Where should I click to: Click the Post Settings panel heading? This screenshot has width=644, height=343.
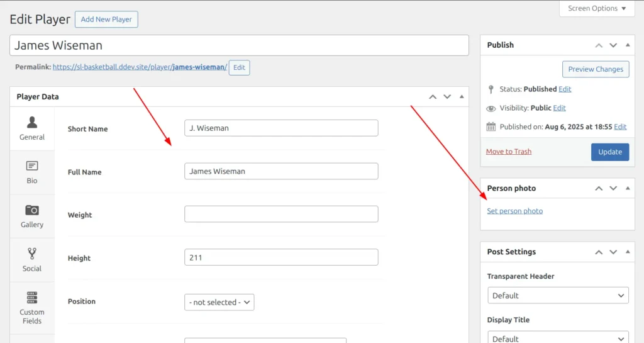[x=511, y=252]
